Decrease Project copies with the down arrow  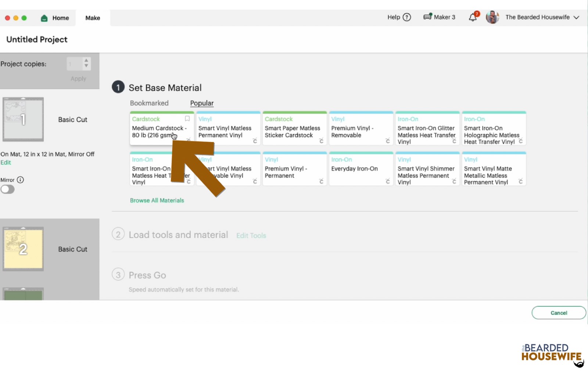point(86,66)
